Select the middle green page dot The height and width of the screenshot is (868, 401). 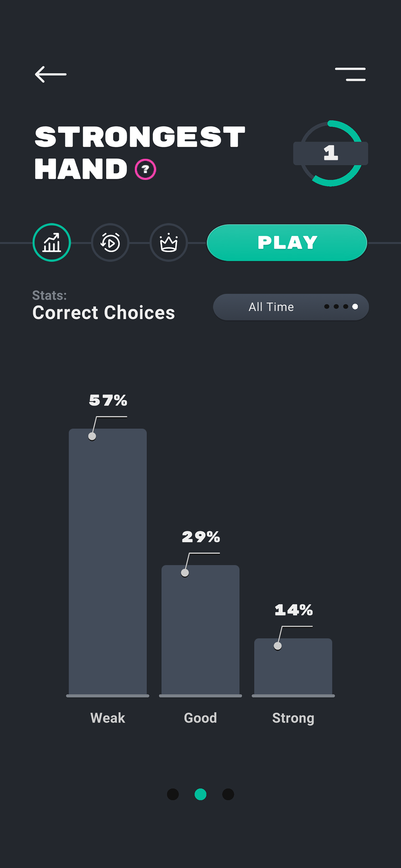[x=200, y=794]
